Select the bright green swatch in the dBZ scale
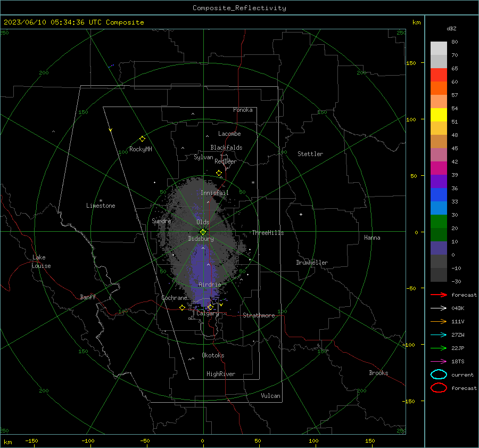This screenshot has height=448, width=479. click(x=439, y=221)
